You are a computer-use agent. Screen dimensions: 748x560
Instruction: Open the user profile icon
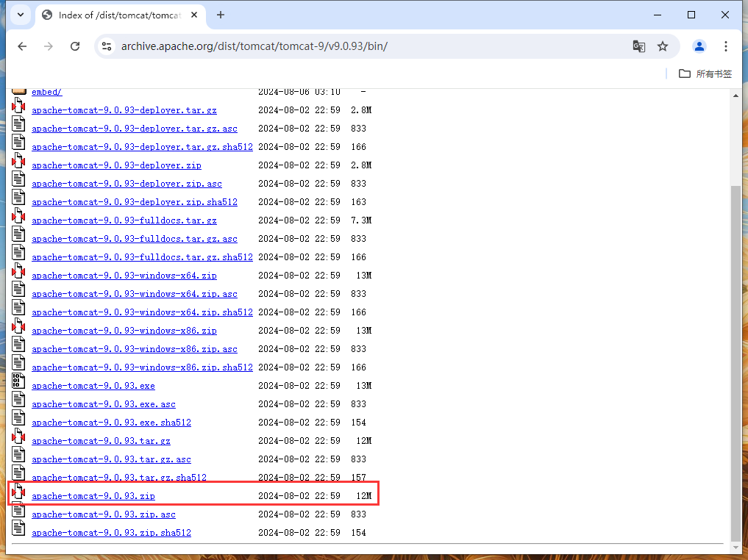pos(699,46)
